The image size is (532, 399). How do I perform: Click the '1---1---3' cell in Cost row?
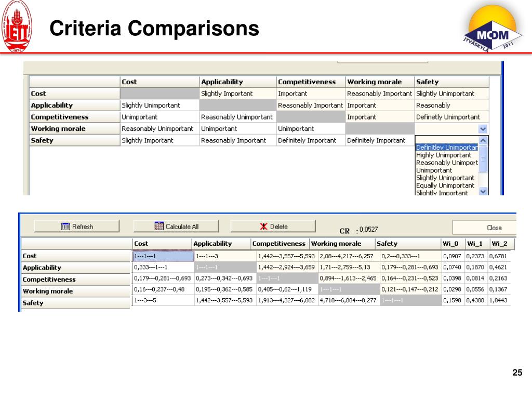[x=225, y=256]
